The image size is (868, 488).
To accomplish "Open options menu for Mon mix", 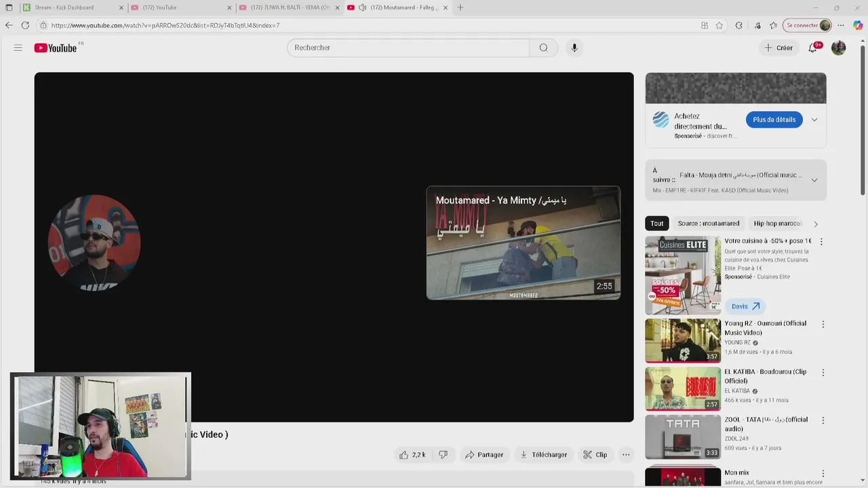I will coord(823,474).
